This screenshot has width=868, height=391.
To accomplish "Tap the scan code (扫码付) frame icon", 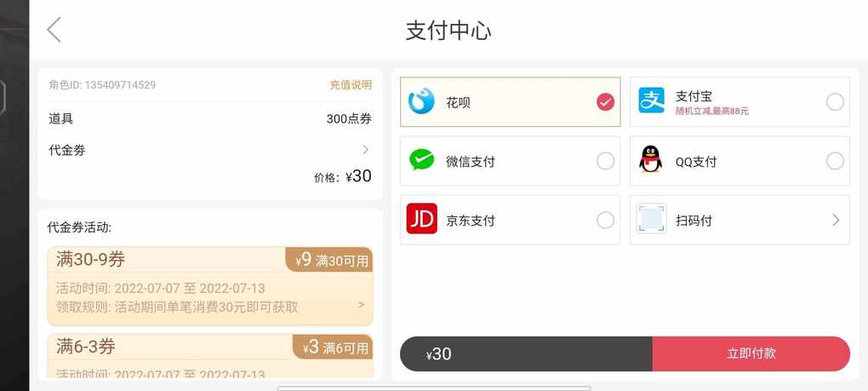I will click(652, 219).
